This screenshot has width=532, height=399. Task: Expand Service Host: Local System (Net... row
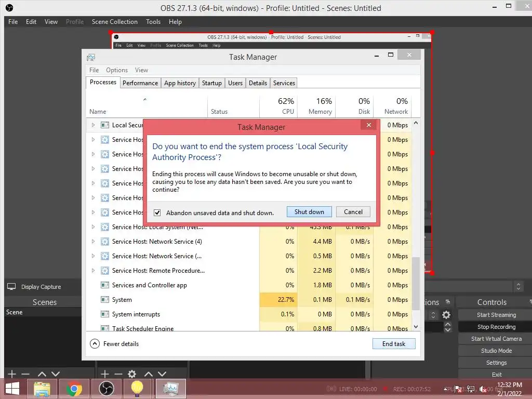[93, 227]
